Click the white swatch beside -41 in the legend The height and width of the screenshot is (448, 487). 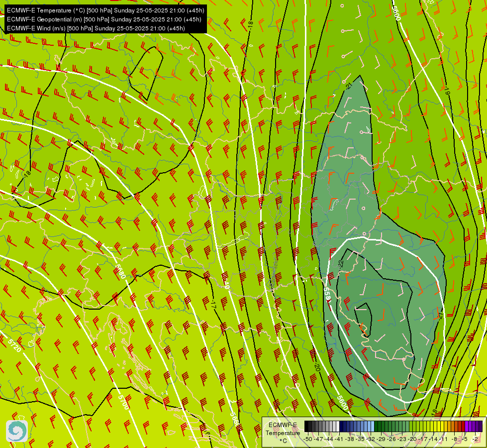coord(338,426)
